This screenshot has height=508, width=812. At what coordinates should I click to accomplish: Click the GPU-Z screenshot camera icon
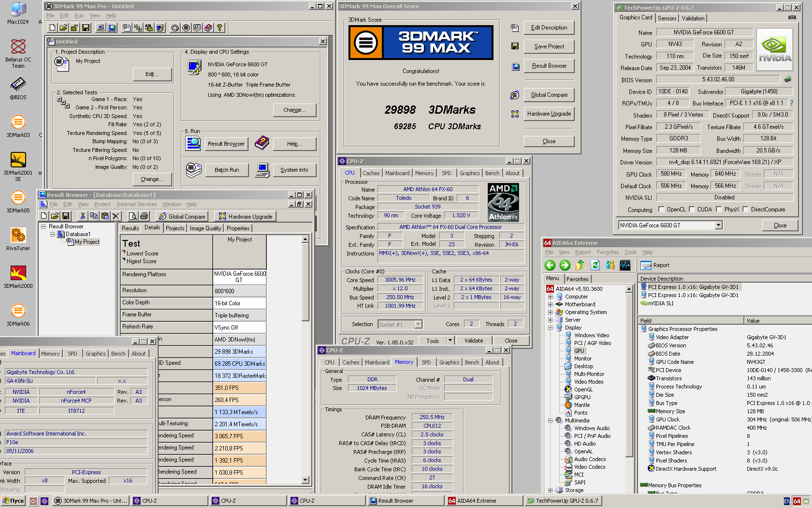click(x=792, y=17)
